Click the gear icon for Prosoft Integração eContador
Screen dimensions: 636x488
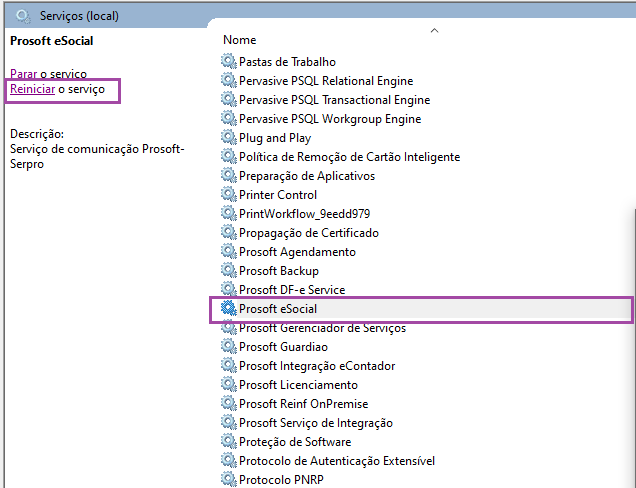tap(229, 366)
